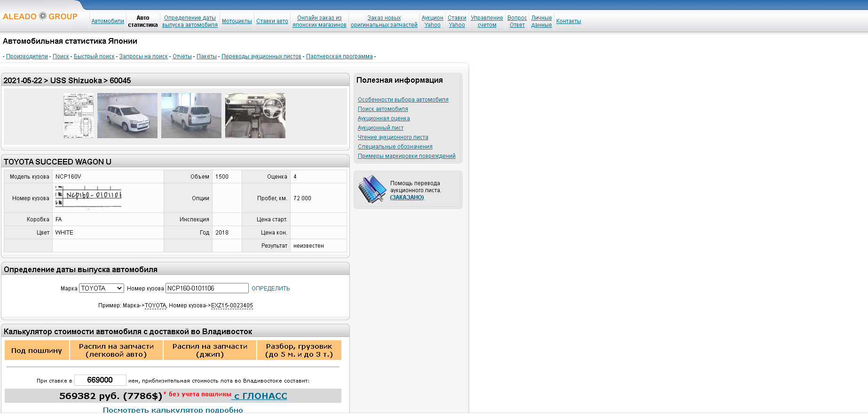Click the result value неизвестен
This screenshot has height=415, width=868.
pos(308,246)
